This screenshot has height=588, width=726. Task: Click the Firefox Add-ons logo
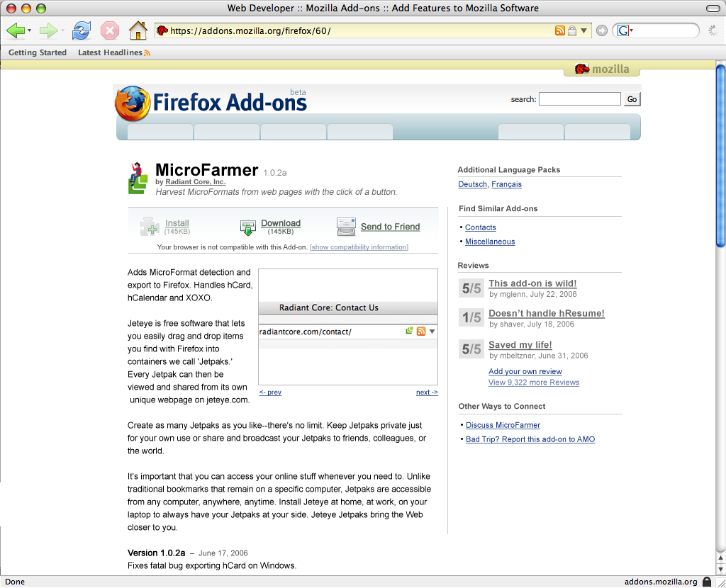[211, 102]
